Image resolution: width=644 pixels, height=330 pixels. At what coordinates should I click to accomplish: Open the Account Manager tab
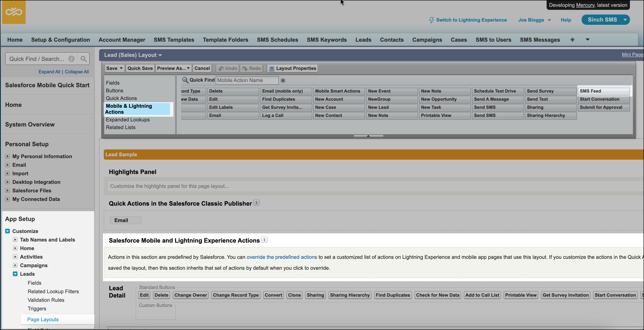point(122,40)
